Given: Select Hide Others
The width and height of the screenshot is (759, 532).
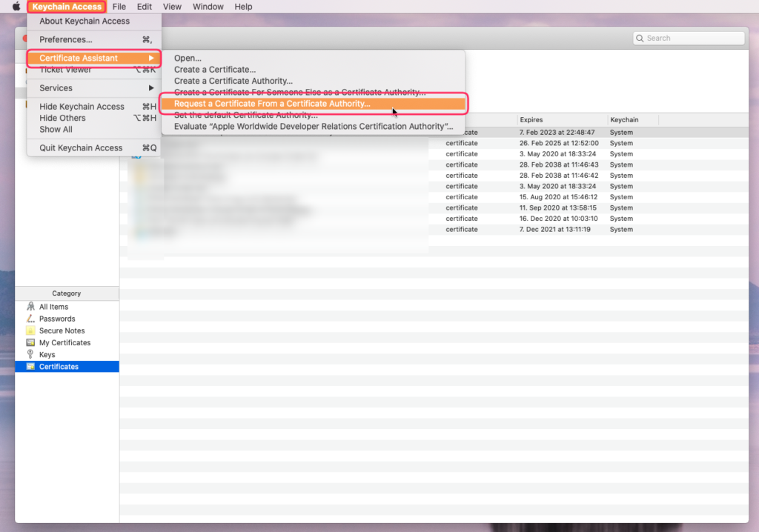Looking at the screenshot, I should [94, 118].
